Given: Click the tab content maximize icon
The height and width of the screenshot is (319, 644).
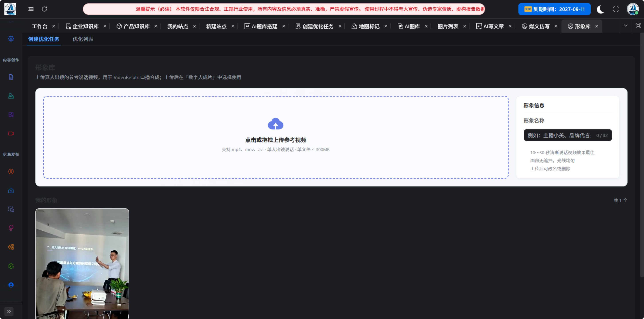Looking at the screenshot, I should click(638, 26).
